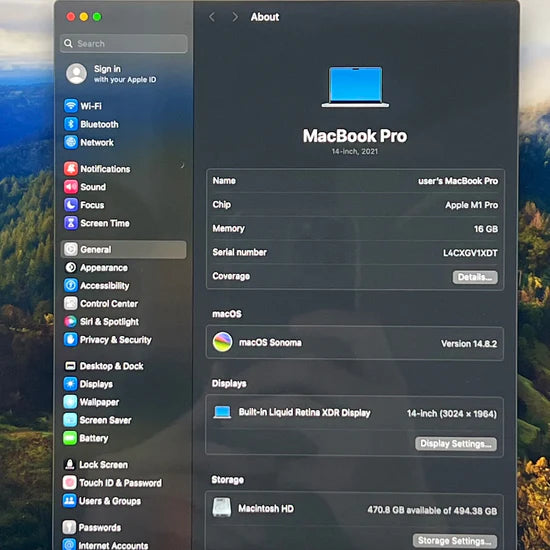Select Desktop & Dock icon
The image size is (550, 550).
click(x=70, y=366)
